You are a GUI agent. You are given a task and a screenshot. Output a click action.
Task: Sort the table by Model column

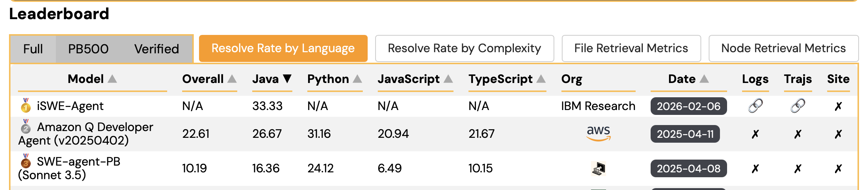tap(112, 79)
